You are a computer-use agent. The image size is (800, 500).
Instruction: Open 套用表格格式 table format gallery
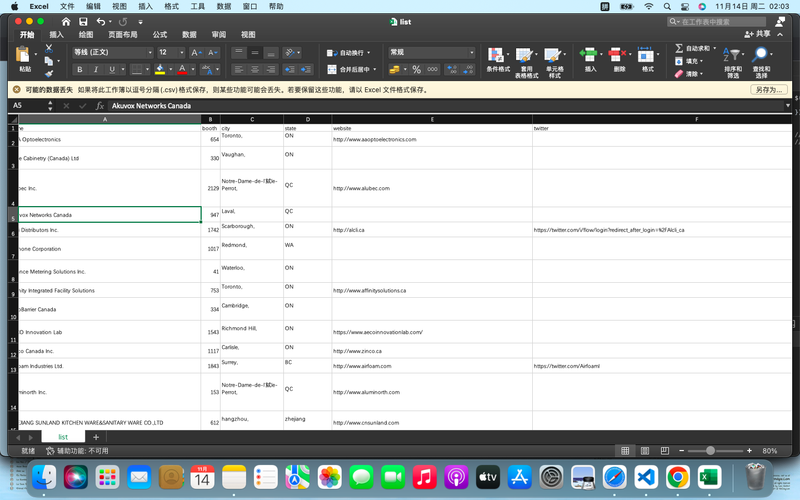pyautogui.click(x=524, y=55)
